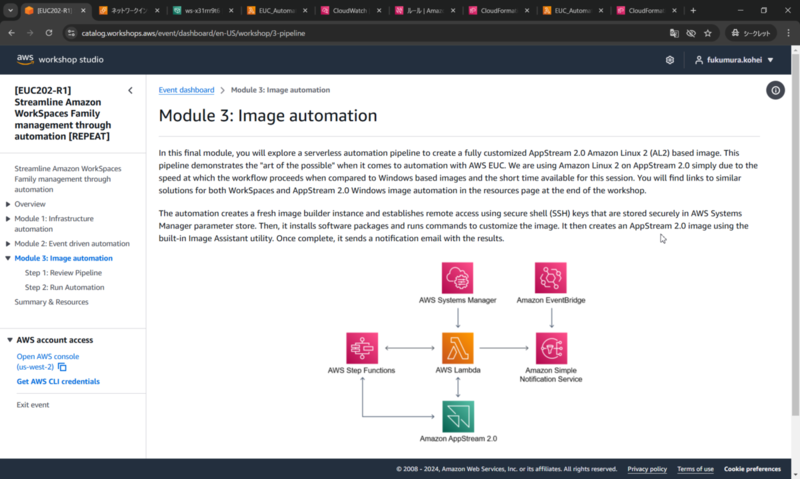Open settings gear in workshop studio header
Viewport: 800px width, 479px height.
pyautogui.click(x=670, y=60)
